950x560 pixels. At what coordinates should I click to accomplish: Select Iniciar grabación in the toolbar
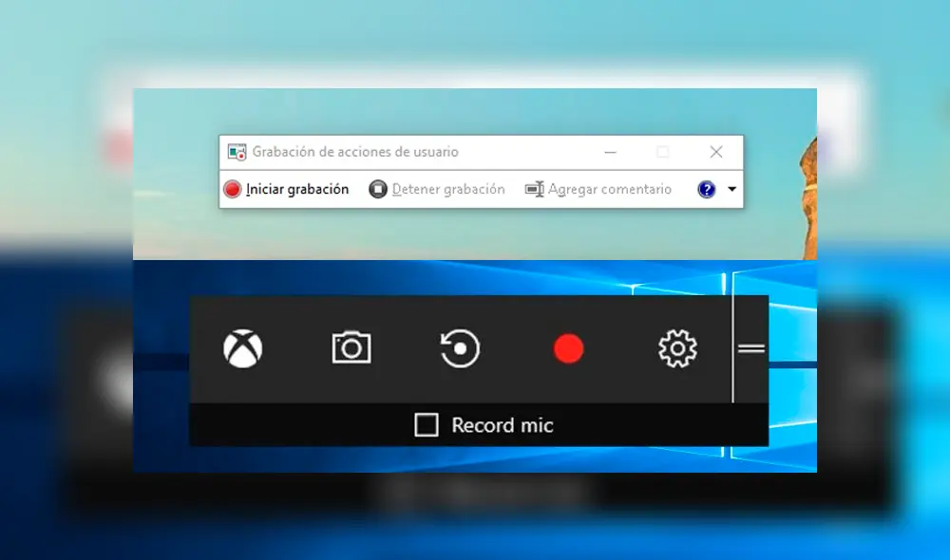click(x=287, y=189)
